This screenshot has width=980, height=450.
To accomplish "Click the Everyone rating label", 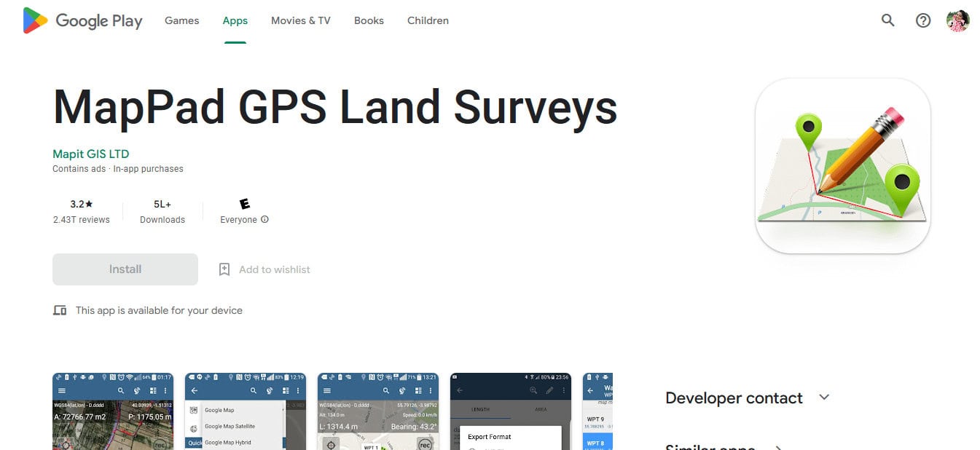I will point(238,220).
